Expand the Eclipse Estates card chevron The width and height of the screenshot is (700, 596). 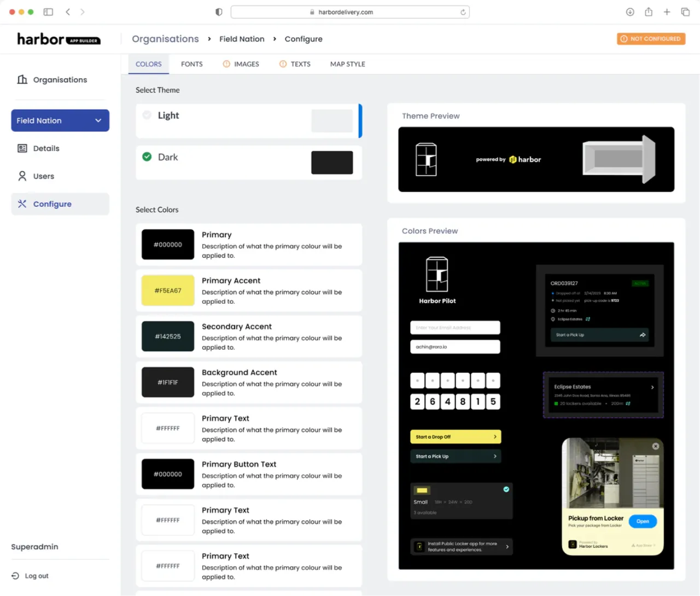pos(652,387)
